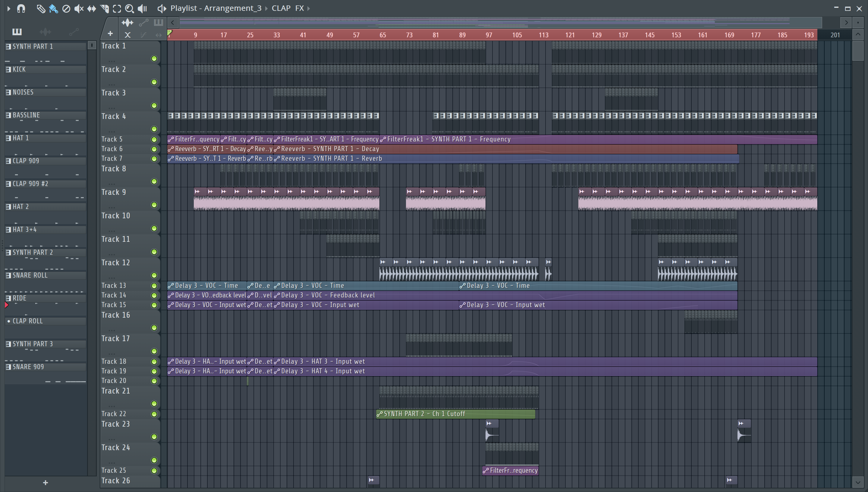Image resolution: width=868 pixels, height=492 pixels.
Task: Select the pattern clip focus icon
Action: pos(158,23)
